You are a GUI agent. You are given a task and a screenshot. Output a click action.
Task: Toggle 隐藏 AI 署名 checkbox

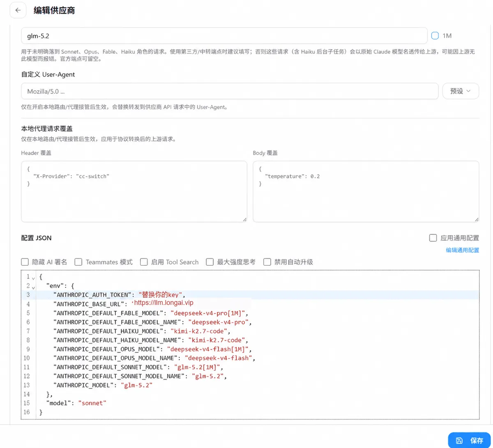tap(25, 262)
